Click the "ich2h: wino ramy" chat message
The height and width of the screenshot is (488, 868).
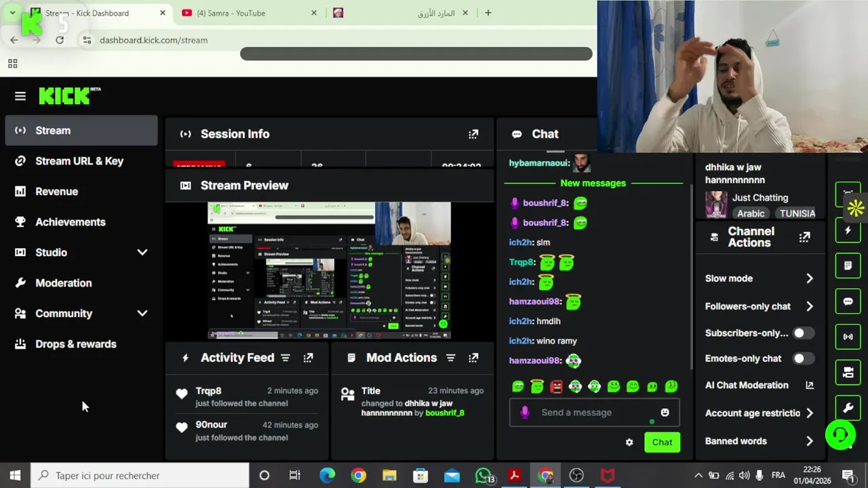click(x=543, y=341)
